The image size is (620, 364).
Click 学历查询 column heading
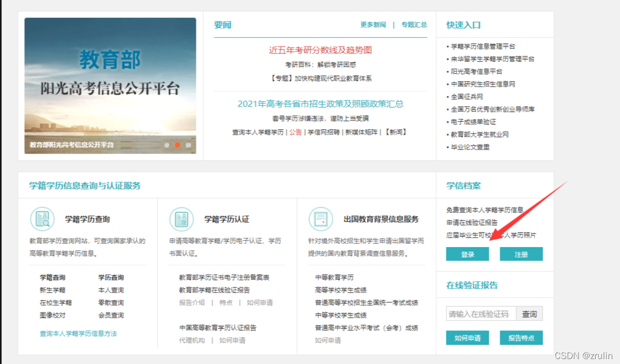111,277
